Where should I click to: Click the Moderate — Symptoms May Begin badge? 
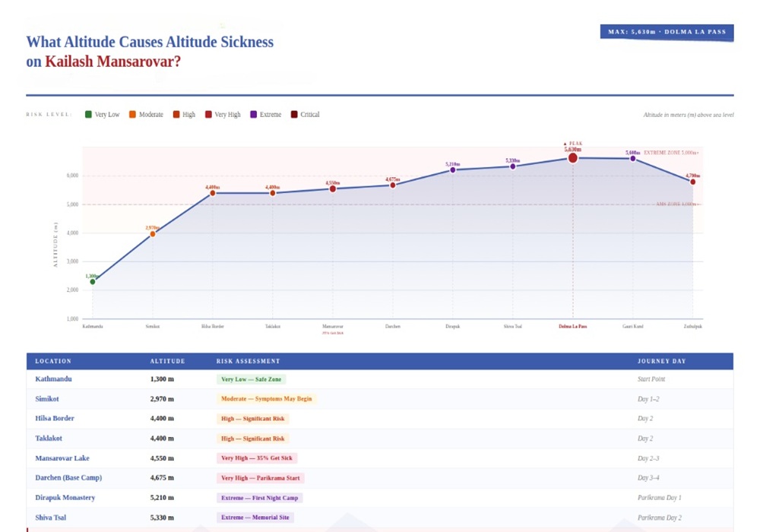266,399
